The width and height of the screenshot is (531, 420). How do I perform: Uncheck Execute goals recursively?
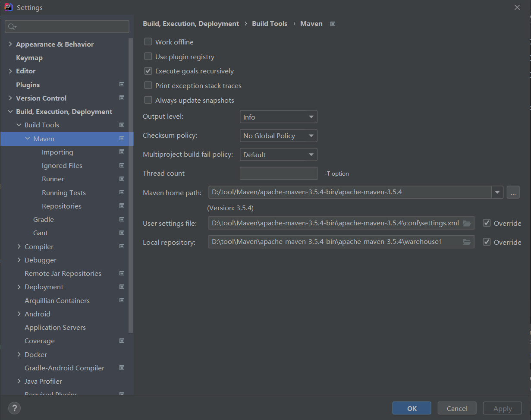(148, 71)
